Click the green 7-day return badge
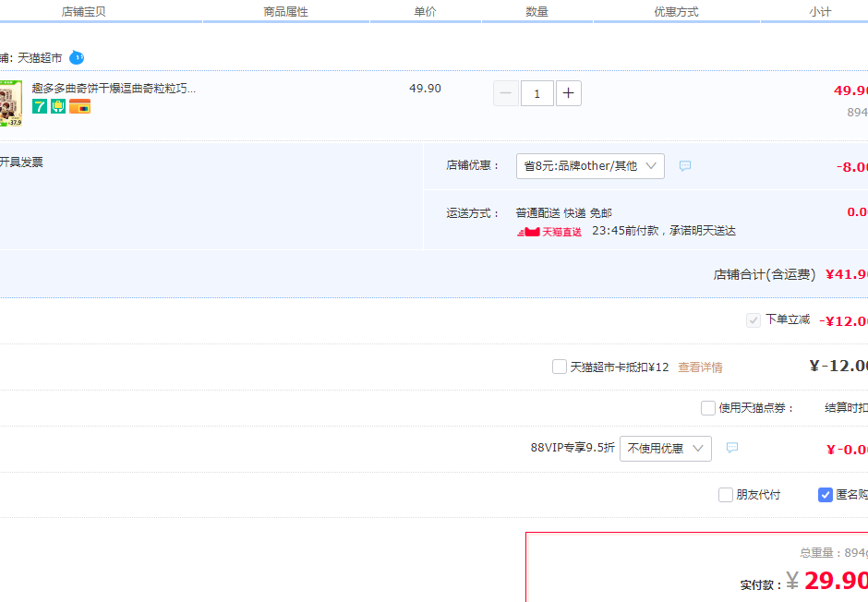Screen dimensions: 868x602 pyautogui.click(x=40, y=106)
